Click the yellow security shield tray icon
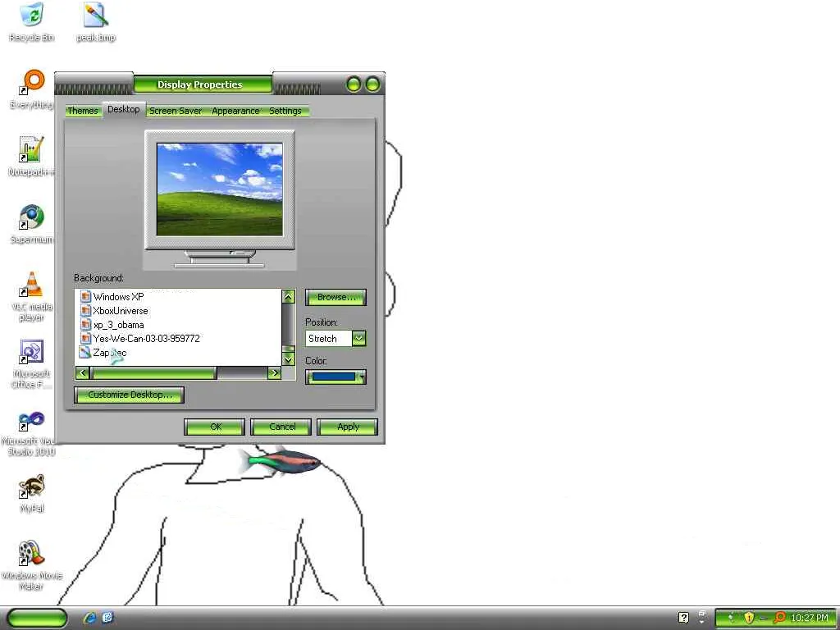Viewport: 840px width, 630px height. pyautogui.click(x=749, y=618)
